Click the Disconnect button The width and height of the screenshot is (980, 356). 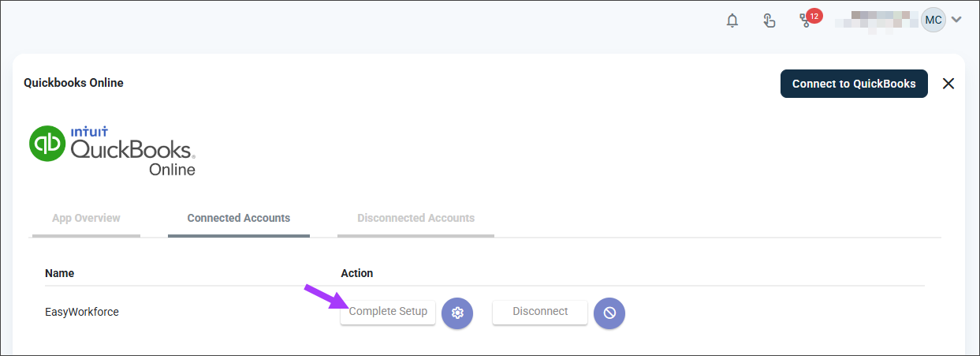click(x=540, y=312)
